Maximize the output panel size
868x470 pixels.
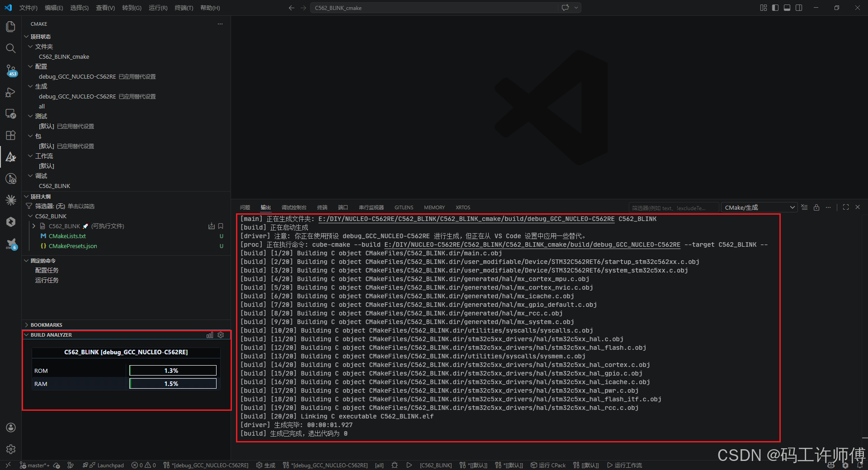(846, 207)
